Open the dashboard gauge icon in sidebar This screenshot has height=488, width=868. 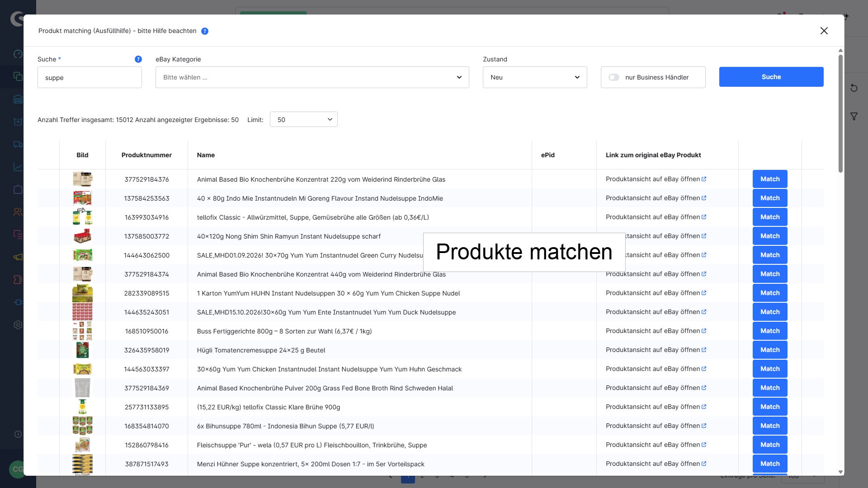click(x=18, y=54)
